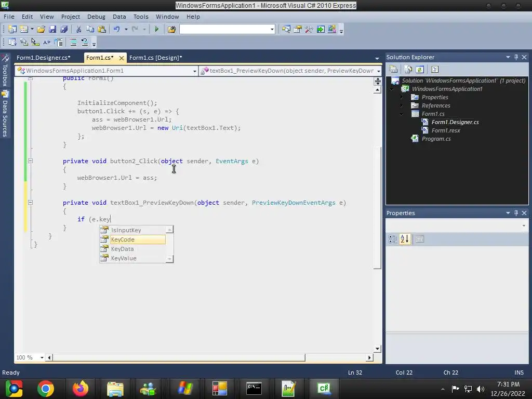Click the Display Parameter Info icon

[x=24, y=43]
